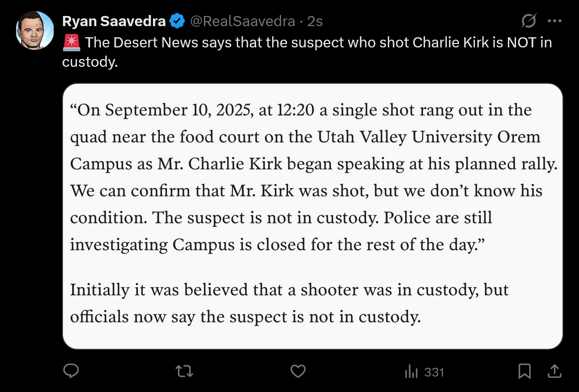Click the blue verified checkmark badge
The width and height of the screenshot is (579, 392).
(177, 21)
